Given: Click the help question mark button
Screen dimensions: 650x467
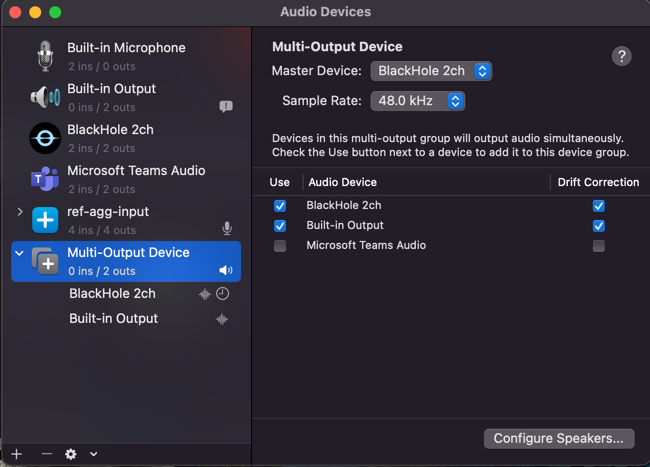Looking at the screenshot, I should [x=621, y=56].
